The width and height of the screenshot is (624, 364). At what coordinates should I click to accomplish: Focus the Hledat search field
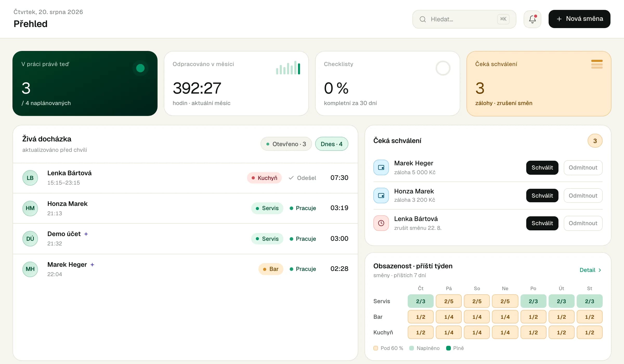[x=464, y=19]
